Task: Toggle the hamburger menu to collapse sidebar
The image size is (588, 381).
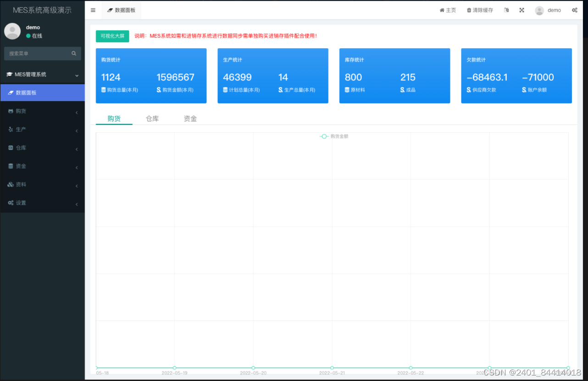Action: click(x=93, y=10)
